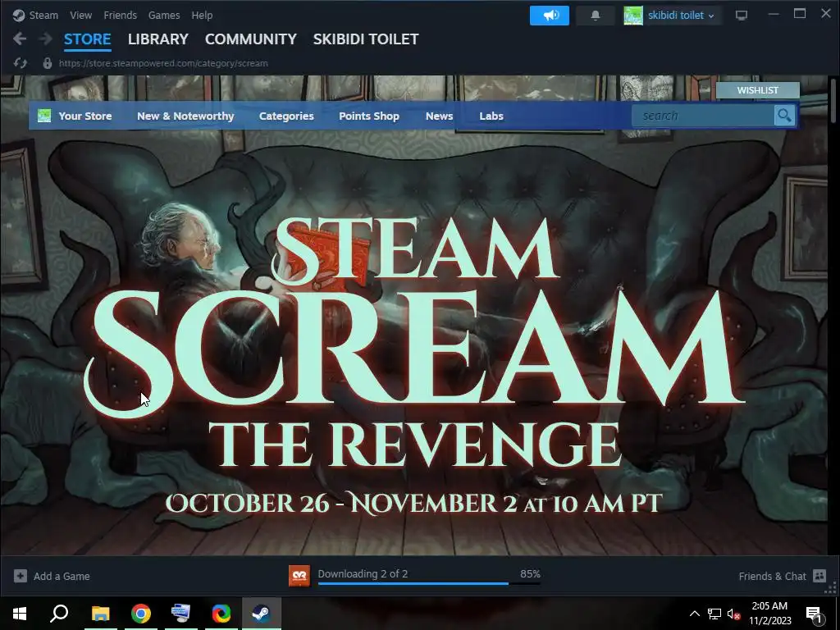Click the Downloading 2 of 2 status
The image size is (840, 630).
tap(363, 573)
